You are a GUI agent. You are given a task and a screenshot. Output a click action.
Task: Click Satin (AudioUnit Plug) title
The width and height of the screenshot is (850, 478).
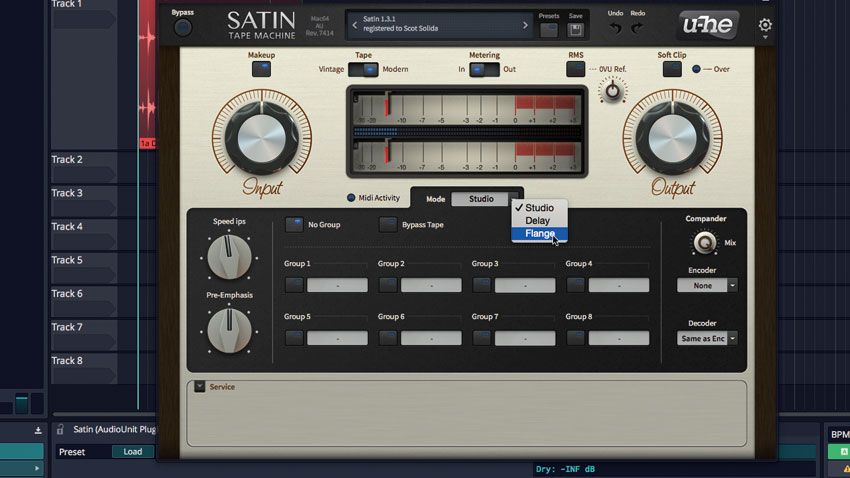114,429
